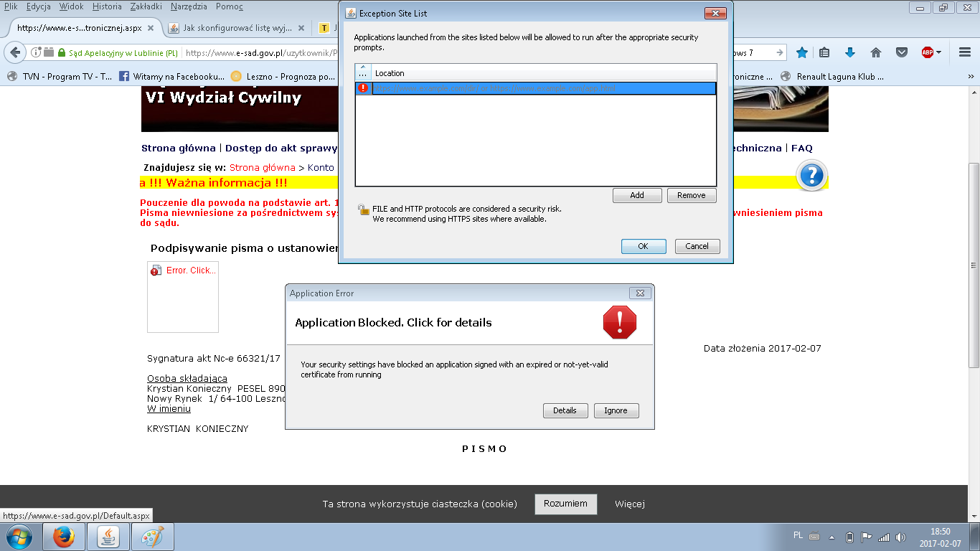
Task: Close the e-sad aspx tab
Action: click(151, 29)
